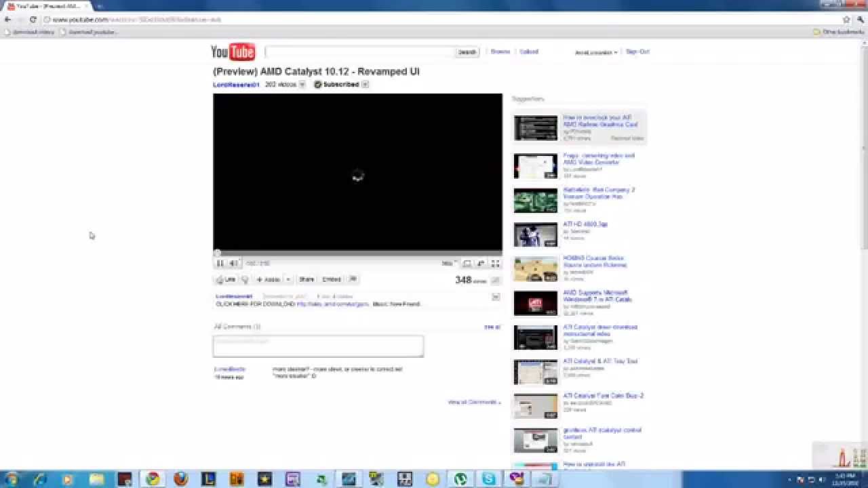Open 'Fraps: converting video' thumbnail

535,166
